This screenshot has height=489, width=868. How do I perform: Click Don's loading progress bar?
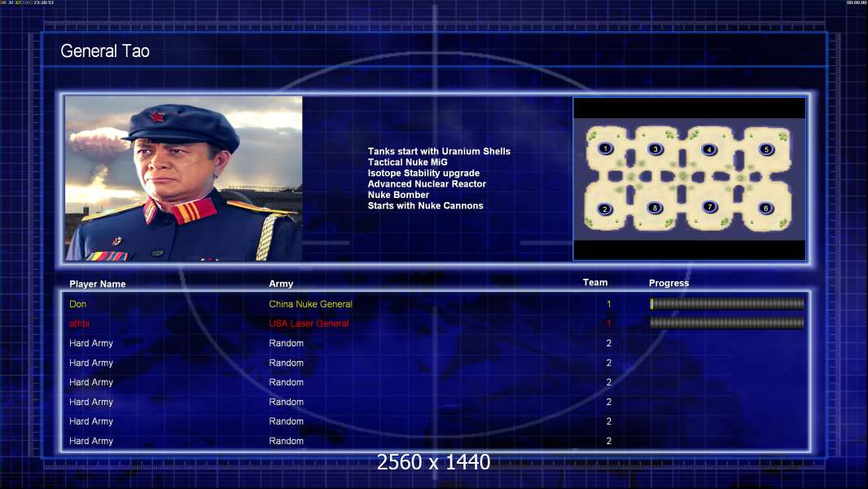pos(727,303)
